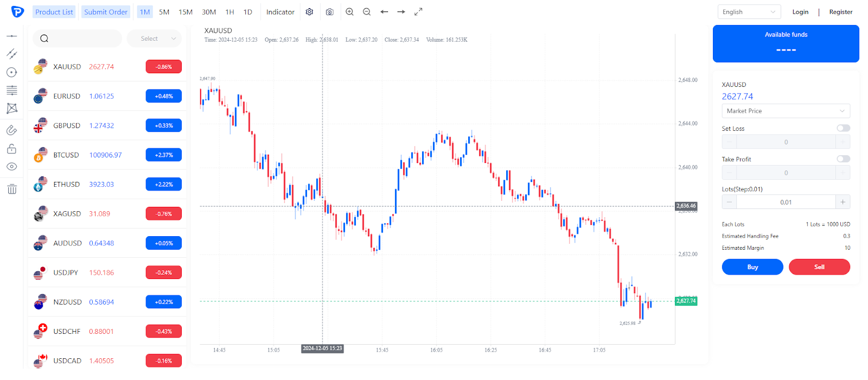Select the magnet snapping tool

click(11, 130)
